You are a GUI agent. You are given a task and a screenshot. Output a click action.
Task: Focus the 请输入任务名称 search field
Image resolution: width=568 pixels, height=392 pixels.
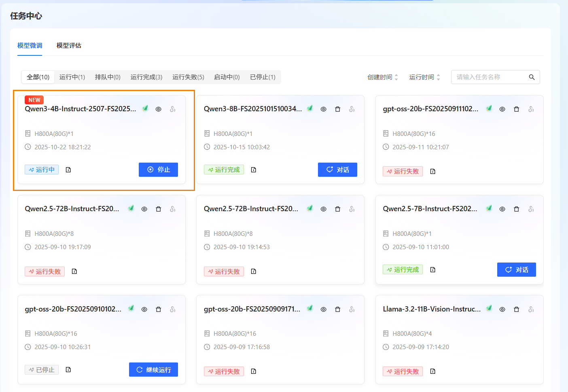point(490,77)
